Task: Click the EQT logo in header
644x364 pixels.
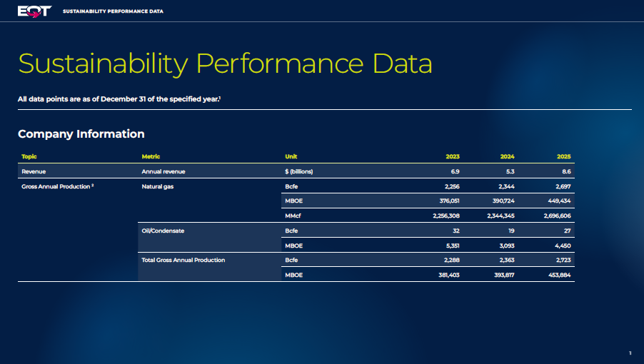Action: [34, 11]
